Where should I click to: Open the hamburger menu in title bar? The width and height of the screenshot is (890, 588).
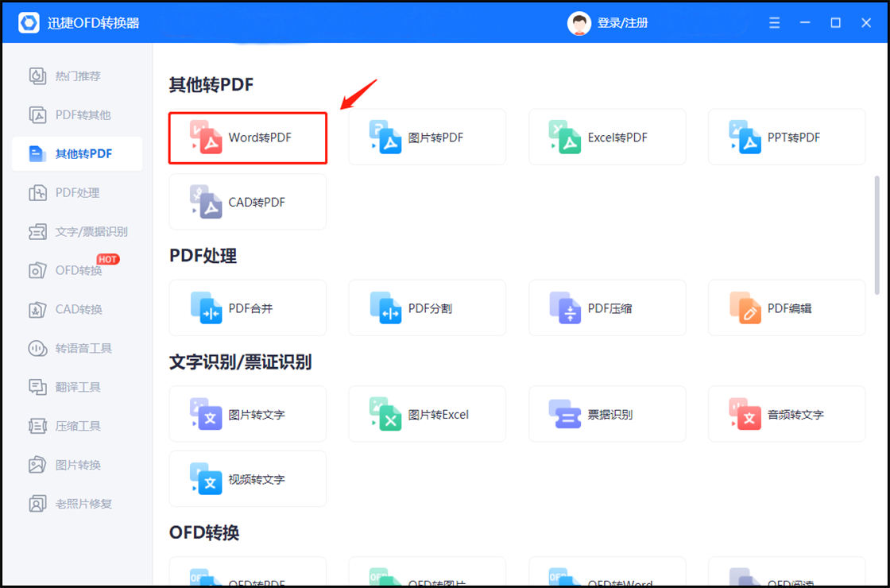point(774,23)
